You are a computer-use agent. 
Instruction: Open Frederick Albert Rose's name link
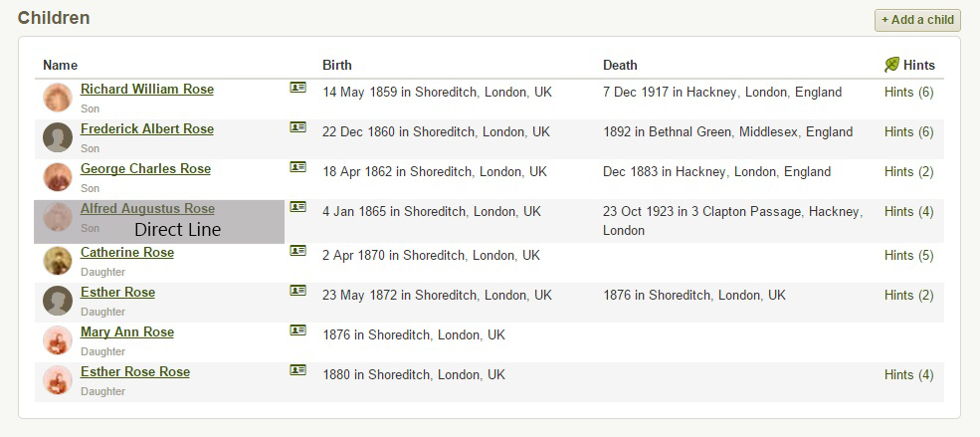pos(146,129)
